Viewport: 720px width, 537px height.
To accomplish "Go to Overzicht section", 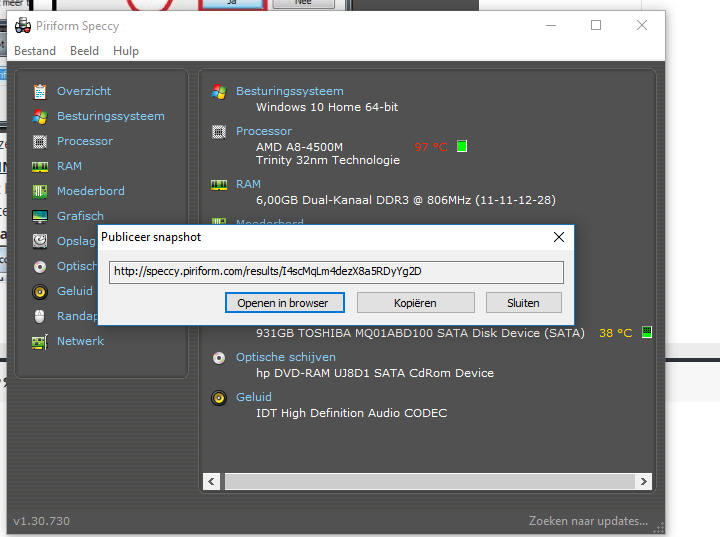I will [84, 91].
